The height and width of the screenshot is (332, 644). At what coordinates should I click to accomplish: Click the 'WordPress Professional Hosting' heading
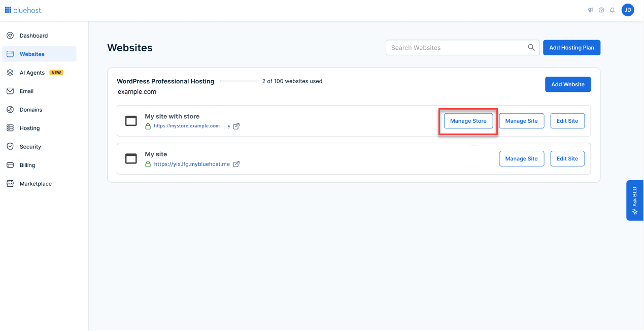(x=165, y=81)
